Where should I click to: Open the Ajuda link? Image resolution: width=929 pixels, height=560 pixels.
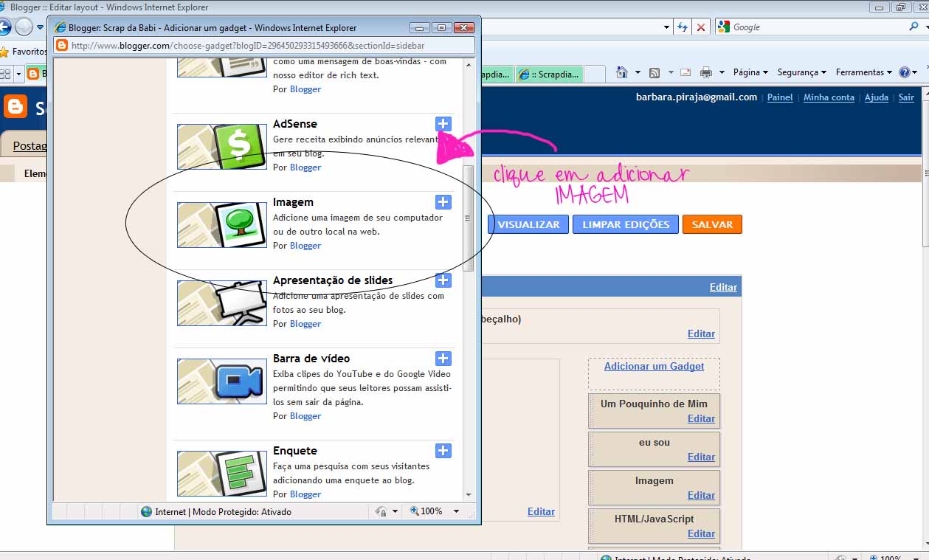(x=877, y=97)
